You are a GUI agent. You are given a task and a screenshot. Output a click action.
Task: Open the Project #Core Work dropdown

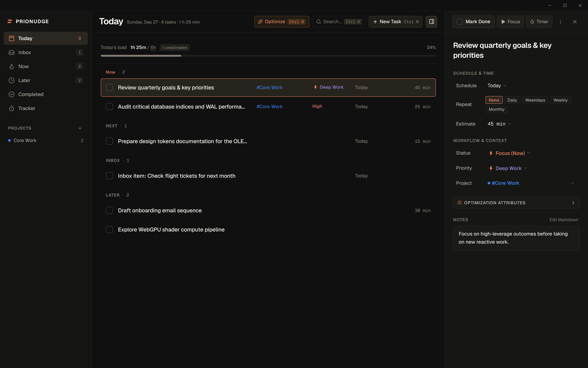[531, 183]
